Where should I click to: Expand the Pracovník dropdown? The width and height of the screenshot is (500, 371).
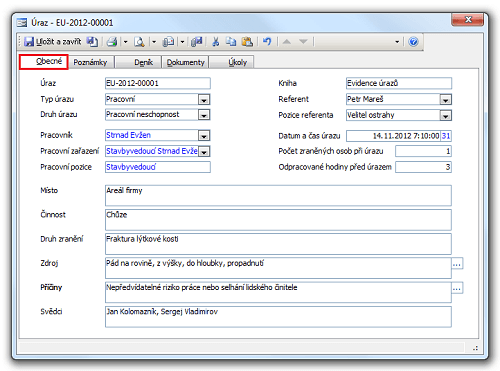[x=204, y=135]
